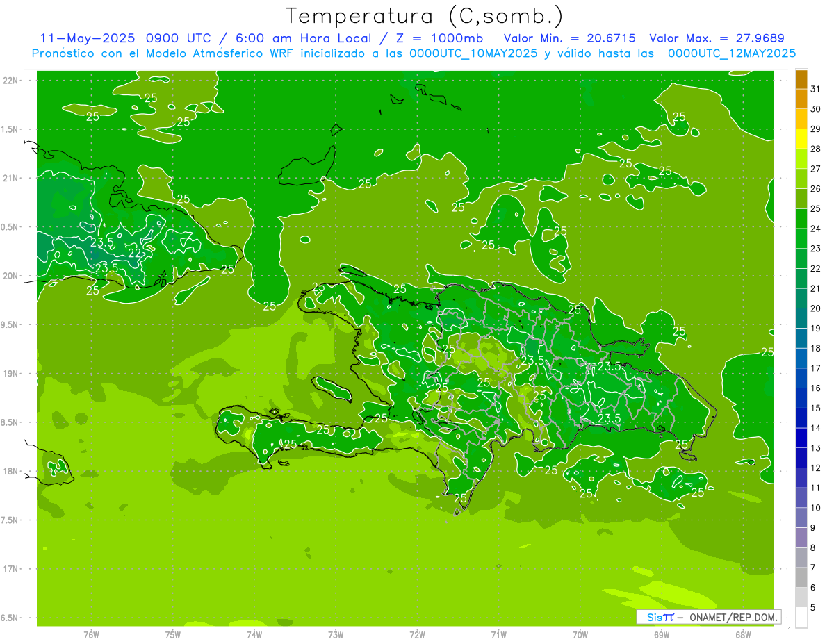The height and width of the screenshot is (644, 834).
Task: Click the color scale segment between 6 and 7
Action: (801, 577)
